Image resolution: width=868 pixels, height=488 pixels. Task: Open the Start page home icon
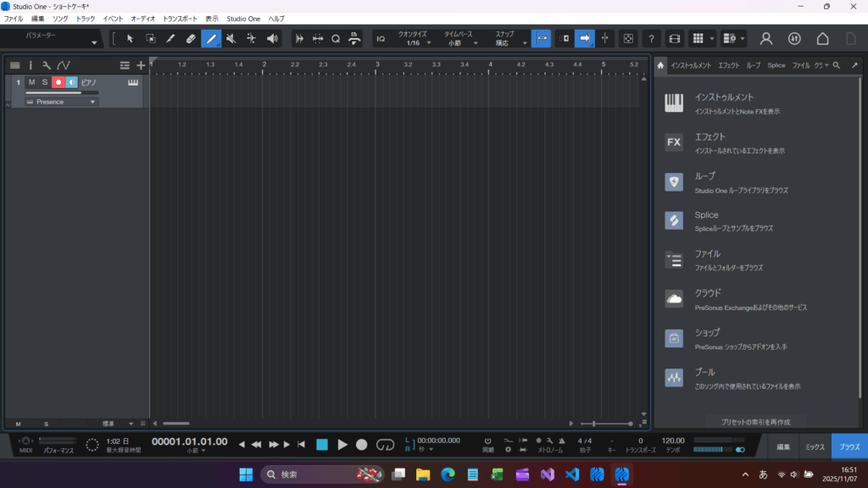coord(822,38)
